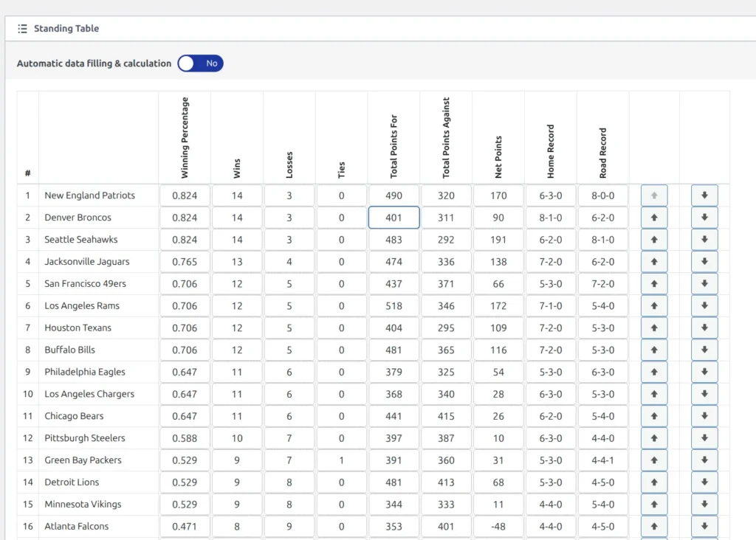The image size is (756, 540).
Task: Edit Green Bay Packers Ties field
Action: pos(341,460)
